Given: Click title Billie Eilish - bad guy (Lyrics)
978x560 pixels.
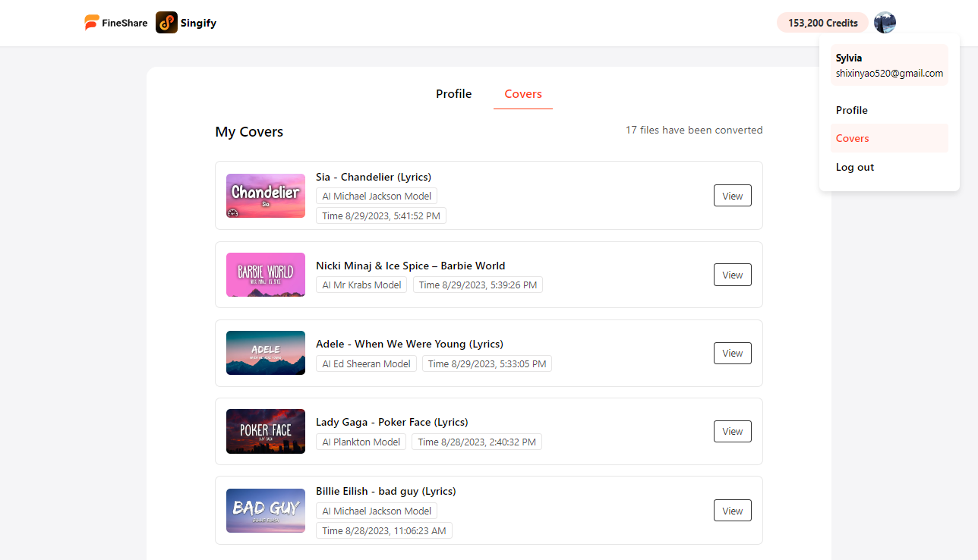Looking at the screenshot, I should (x=386, y=491).
